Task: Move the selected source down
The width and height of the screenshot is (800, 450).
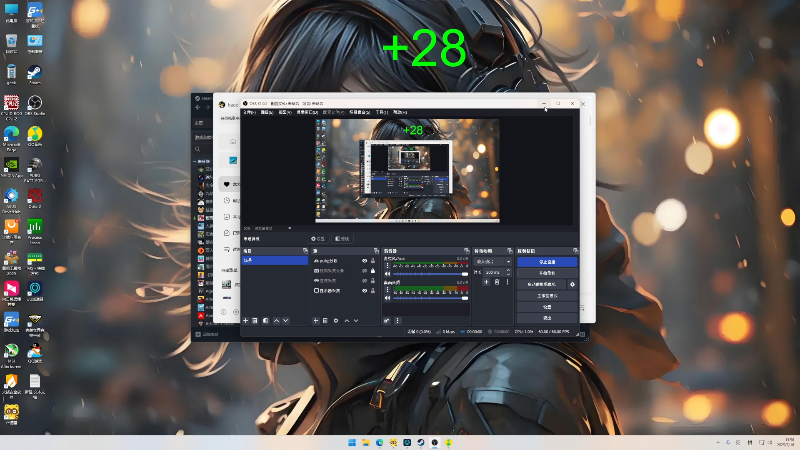Action: click(356, 320)
